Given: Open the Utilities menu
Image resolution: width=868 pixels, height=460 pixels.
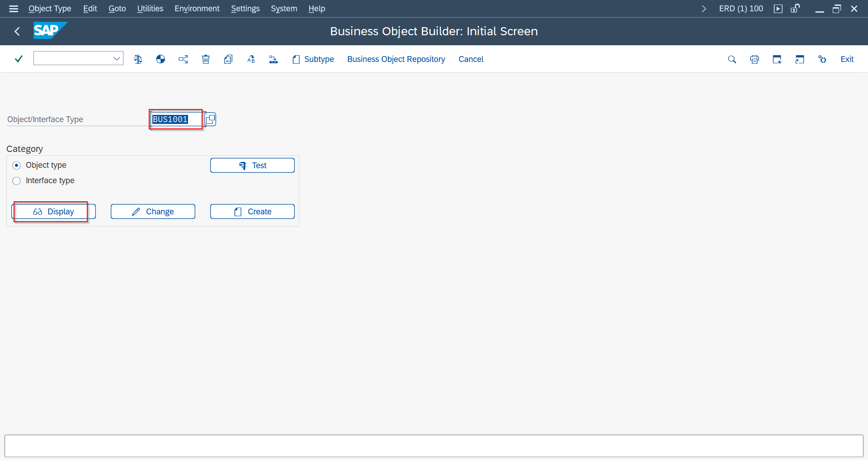Looking at the screenshot, I should point(150,9).
